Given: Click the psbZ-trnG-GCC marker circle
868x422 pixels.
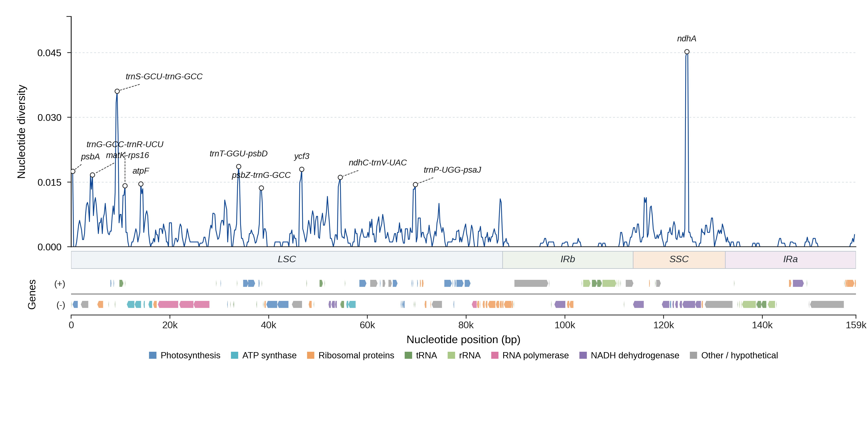Looking at the screenshot, I should click(261, 188).
